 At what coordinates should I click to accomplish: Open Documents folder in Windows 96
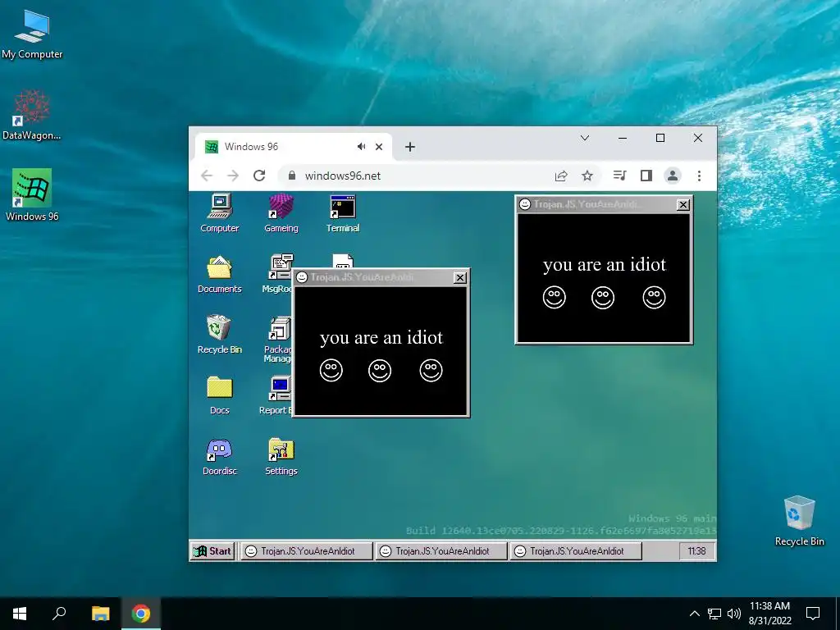(220, 274)
